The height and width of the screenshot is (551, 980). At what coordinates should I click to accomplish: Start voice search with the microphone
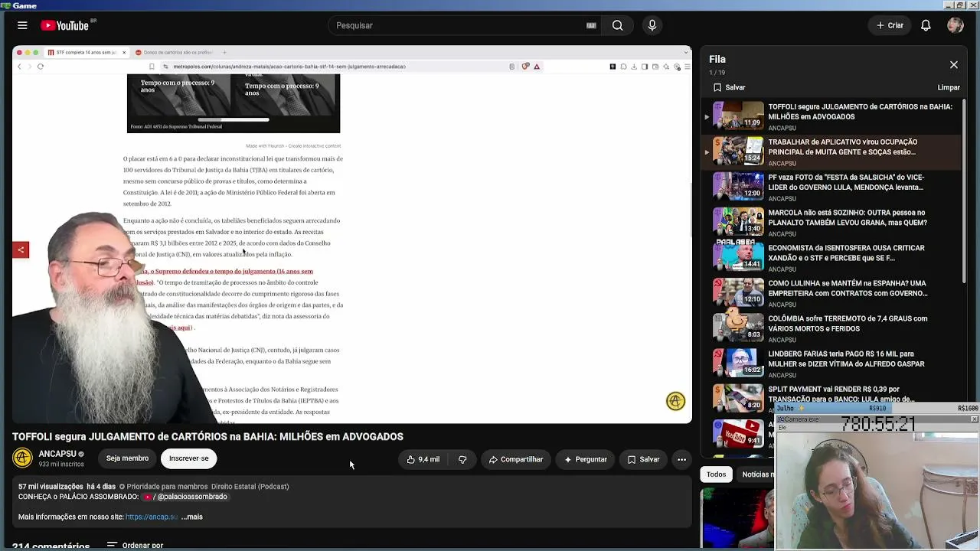(652, 25)
